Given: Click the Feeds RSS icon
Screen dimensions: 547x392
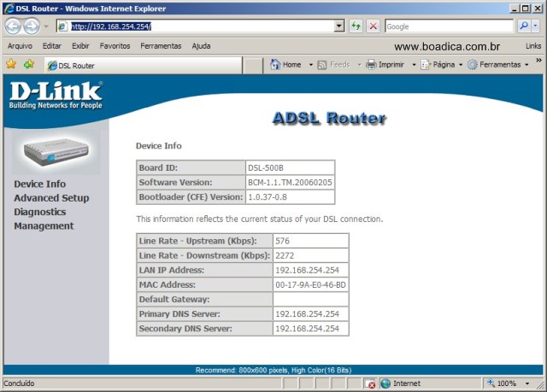Looking at the screenshot, I should [321, 65].
